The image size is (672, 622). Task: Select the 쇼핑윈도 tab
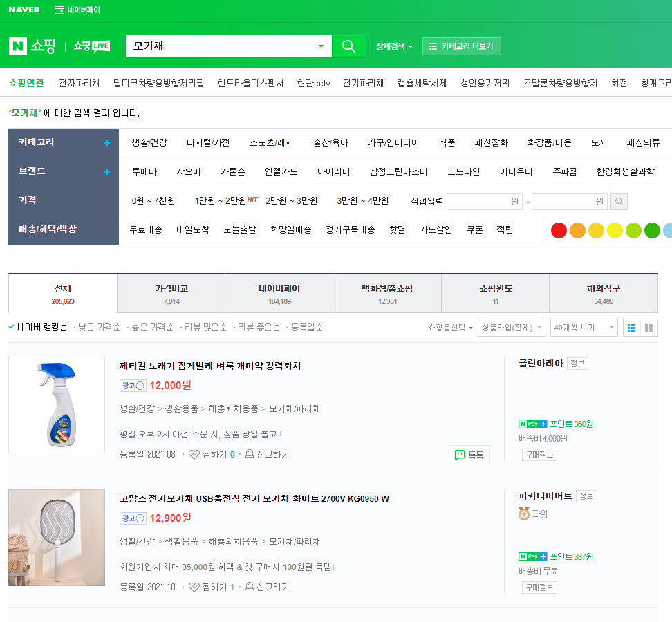(496, 294)
